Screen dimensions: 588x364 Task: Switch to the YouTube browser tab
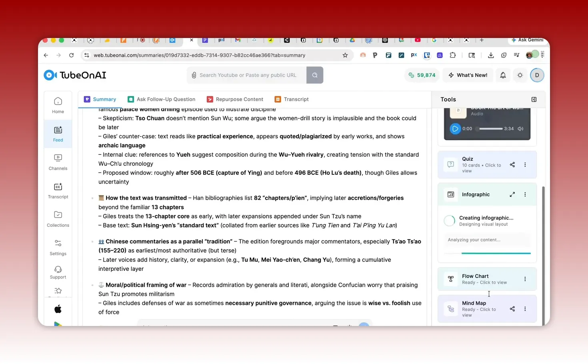418,40
